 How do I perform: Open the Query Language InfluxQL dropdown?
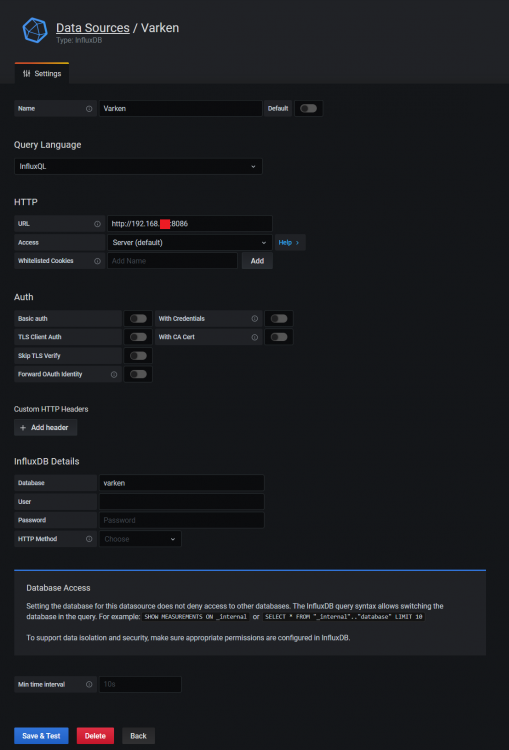click(x=138, y=166)
